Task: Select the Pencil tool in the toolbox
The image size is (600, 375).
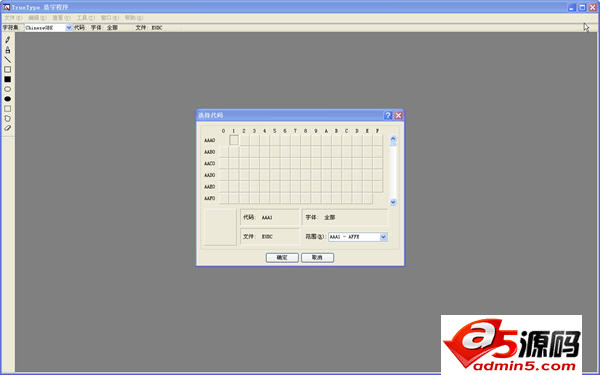Action: point(8,40)
